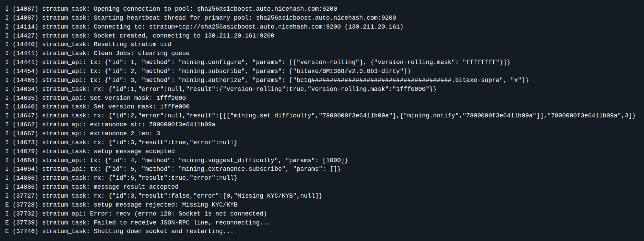Select the 'Resetting stratum uid' line
The height and width of the screenshot is (241, 644).
click(x=88, y=44)
